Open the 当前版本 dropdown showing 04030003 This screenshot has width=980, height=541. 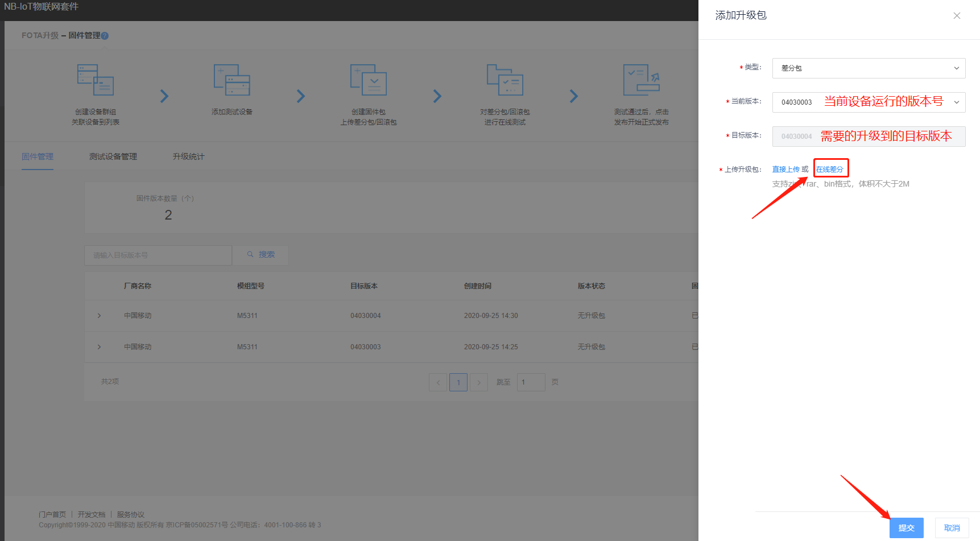point(869,102)
